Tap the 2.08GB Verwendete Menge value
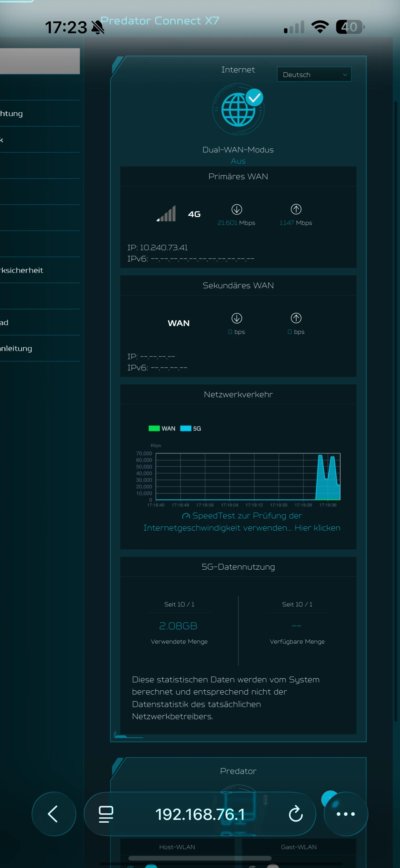The image size is (400, 868). [x=178, y=626]
